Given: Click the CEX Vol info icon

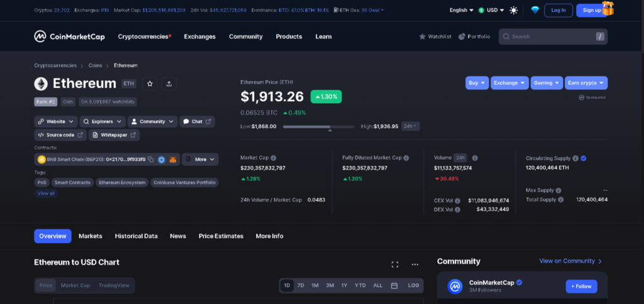Looking at the screenshot, I should tap(458, 200).
